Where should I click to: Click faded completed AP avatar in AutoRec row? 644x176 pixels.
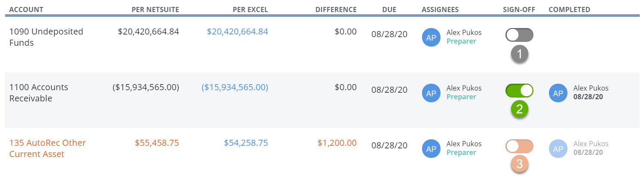pyautogui.click(x=558, y=148)
